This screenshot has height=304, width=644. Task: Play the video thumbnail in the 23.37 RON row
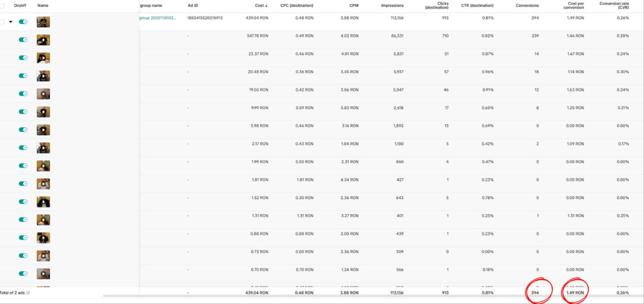pos(43,58)
